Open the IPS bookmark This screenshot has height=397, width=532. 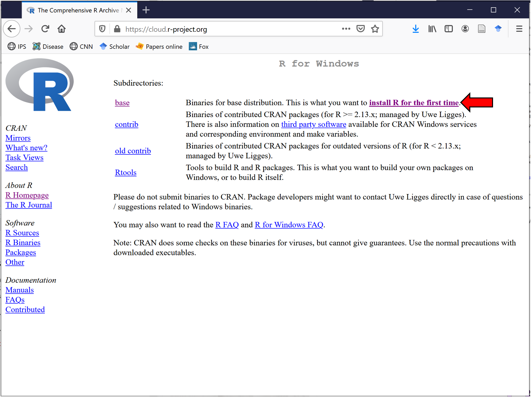point(17,46)
